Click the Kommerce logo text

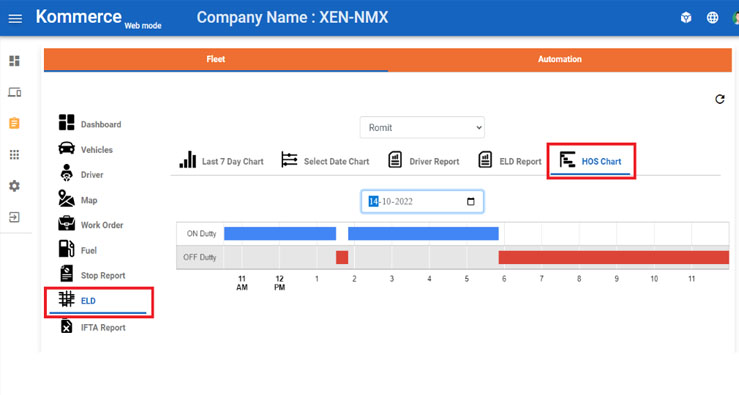[79, 17]
